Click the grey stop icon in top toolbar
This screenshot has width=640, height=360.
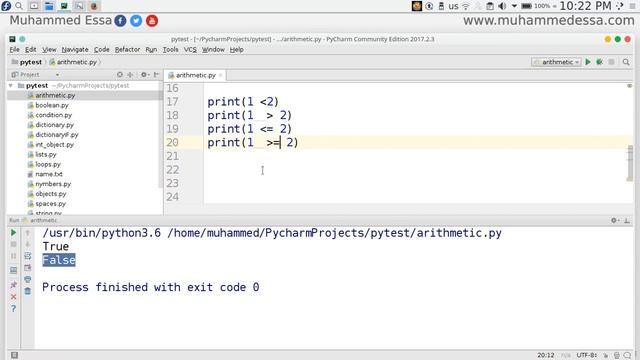pos(611,62)
